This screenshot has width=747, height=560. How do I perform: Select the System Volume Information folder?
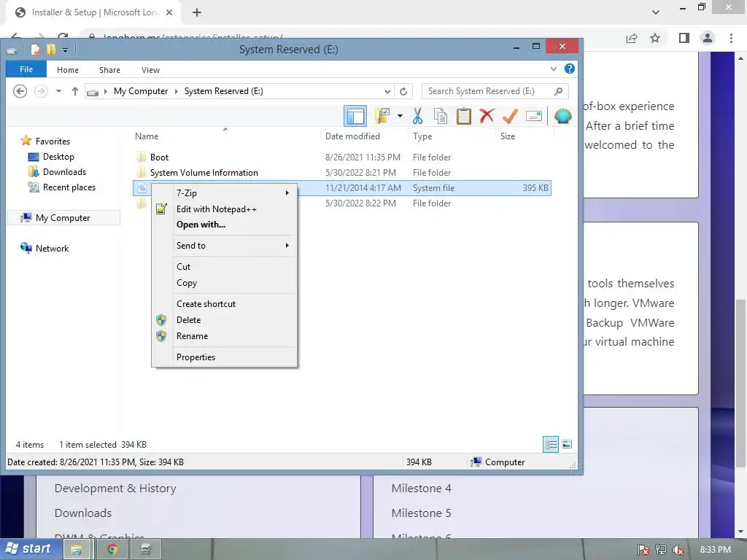pos(341,172)
